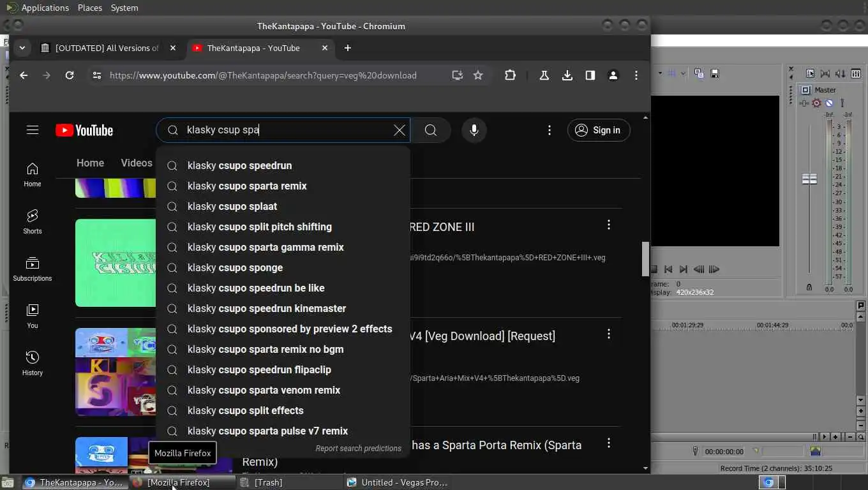This screenshot has height=490, width=868.
Task: Open a new Chromium tab
Action: (347, 48)
